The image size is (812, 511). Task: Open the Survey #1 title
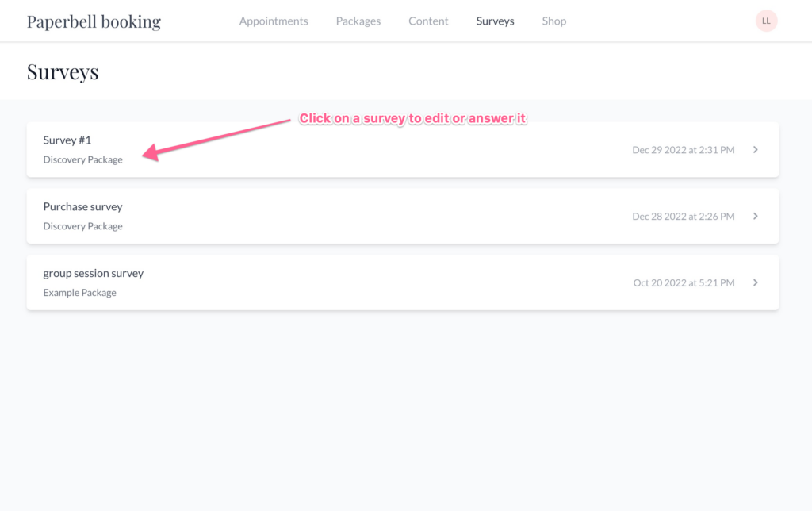coord(67,140)
